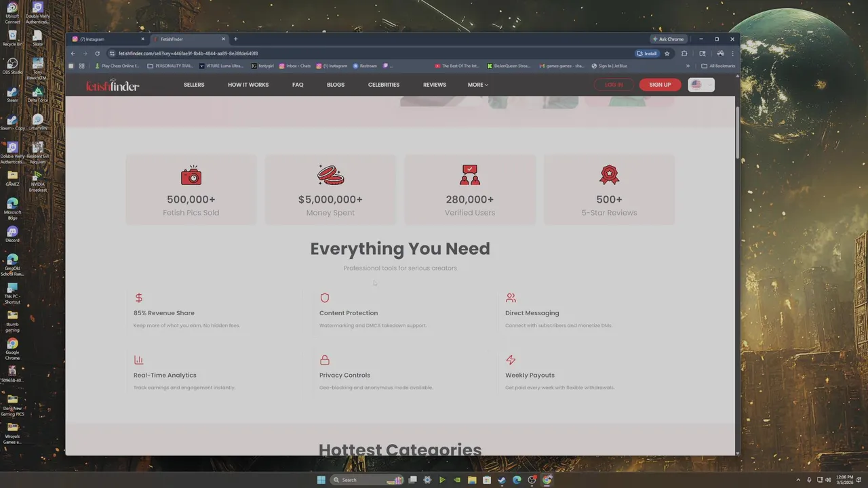Switch to the Instagram browser tab

(108, 39)
